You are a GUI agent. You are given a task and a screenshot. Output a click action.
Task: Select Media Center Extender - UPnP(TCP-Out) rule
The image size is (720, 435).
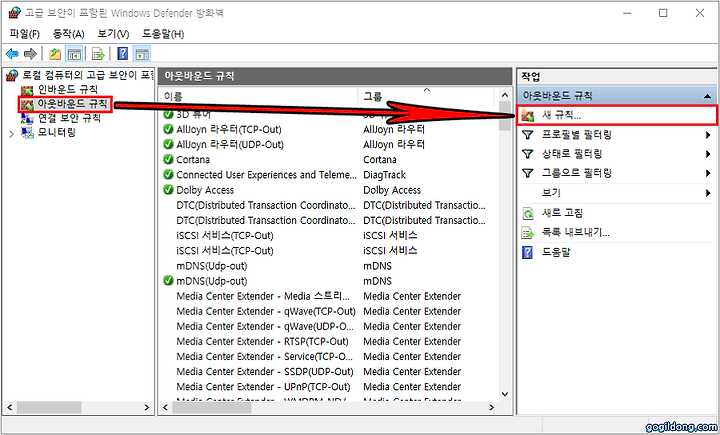tap(263, 387)
